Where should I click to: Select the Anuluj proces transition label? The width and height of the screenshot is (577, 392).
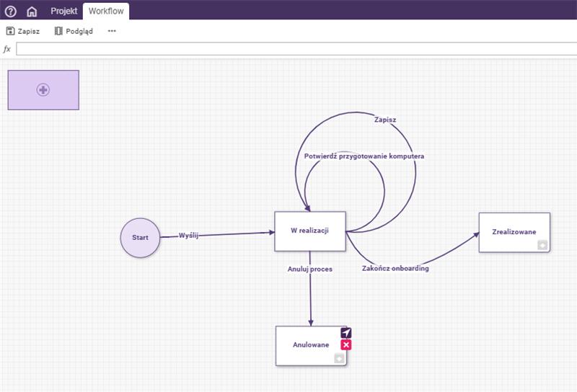(310, 269)
